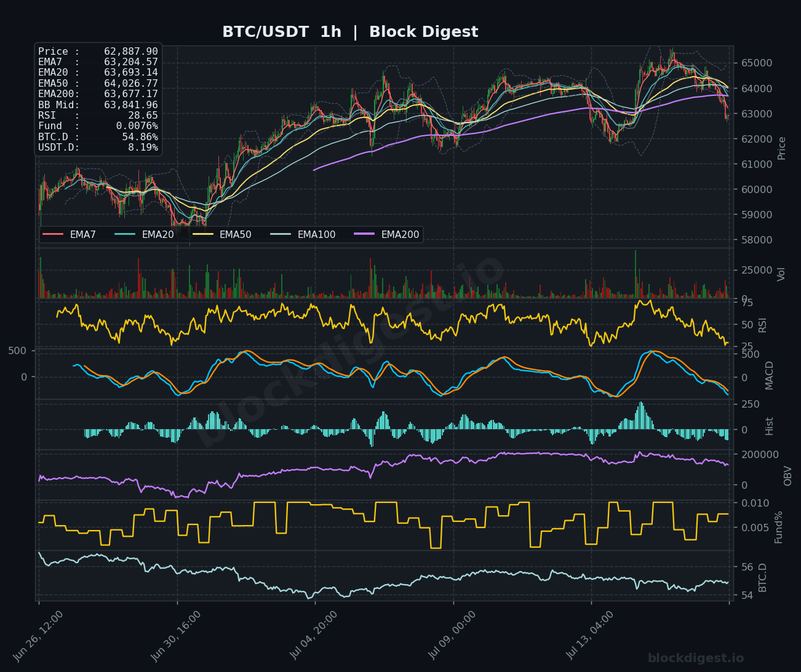Viewport: 801px width, 672px height.
Task: Click the BTC.D vertical axis title
Action: pos(763,578)
